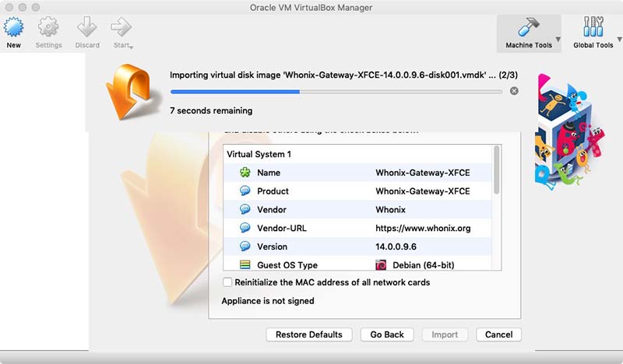The image size is (623, 364).
Task: Enable Reinitialize the MAC address checkbox
Action: 227,282
